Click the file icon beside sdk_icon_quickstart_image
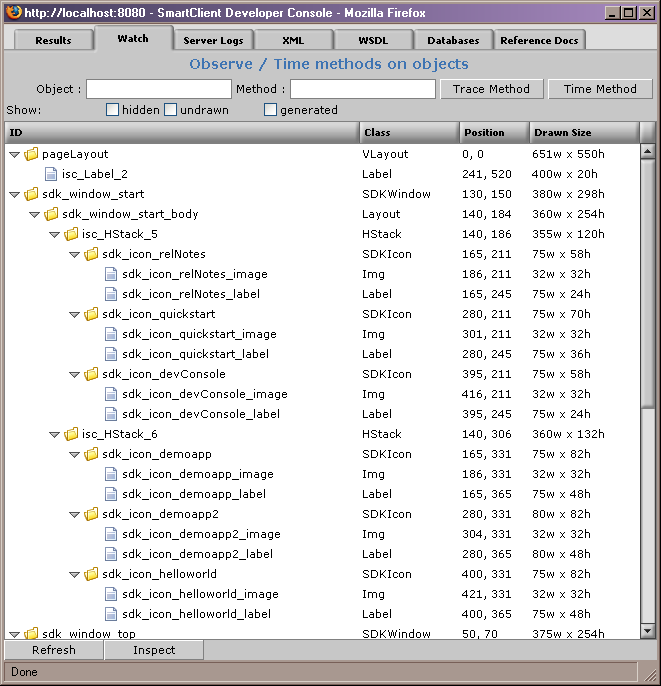Viewport: 661px width, 686px height. click(x=111, y=334)
